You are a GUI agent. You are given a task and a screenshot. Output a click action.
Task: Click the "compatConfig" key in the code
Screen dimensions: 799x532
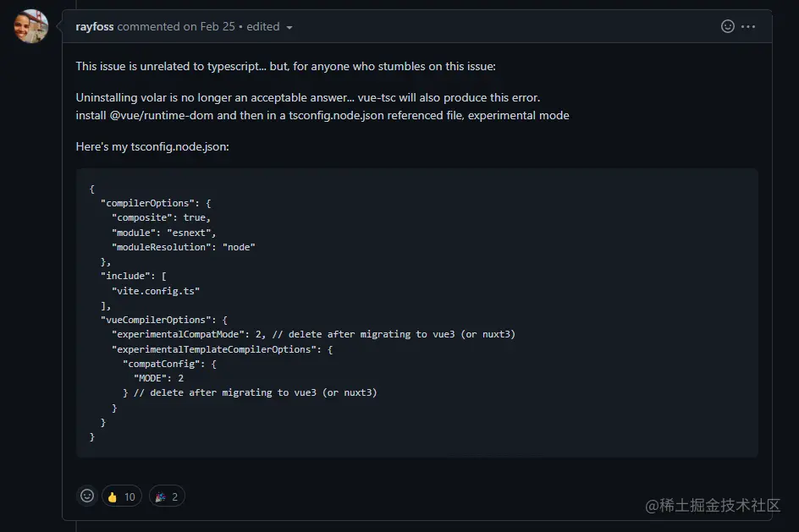(164, 364)
